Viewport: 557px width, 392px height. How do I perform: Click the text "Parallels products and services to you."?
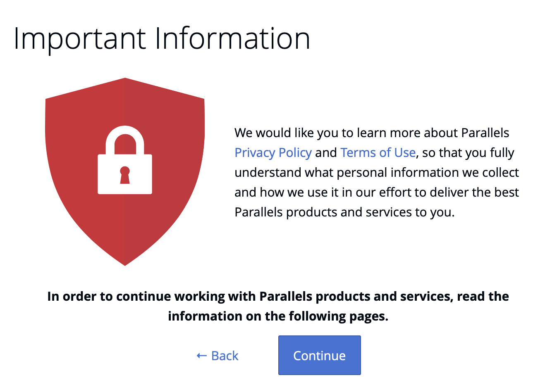point(344,212)
